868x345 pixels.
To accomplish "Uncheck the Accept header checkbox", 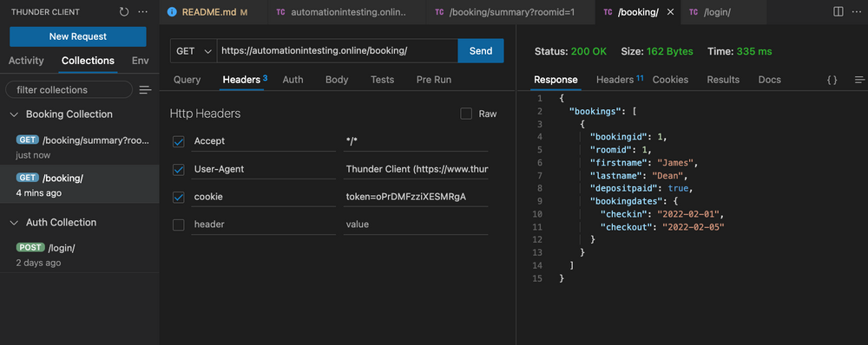I will pyautogui.click(x=179, y=141).
